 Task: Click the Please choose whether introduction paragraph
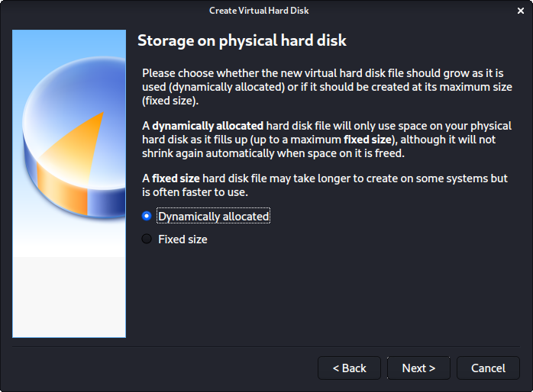(x=327, y=87)
